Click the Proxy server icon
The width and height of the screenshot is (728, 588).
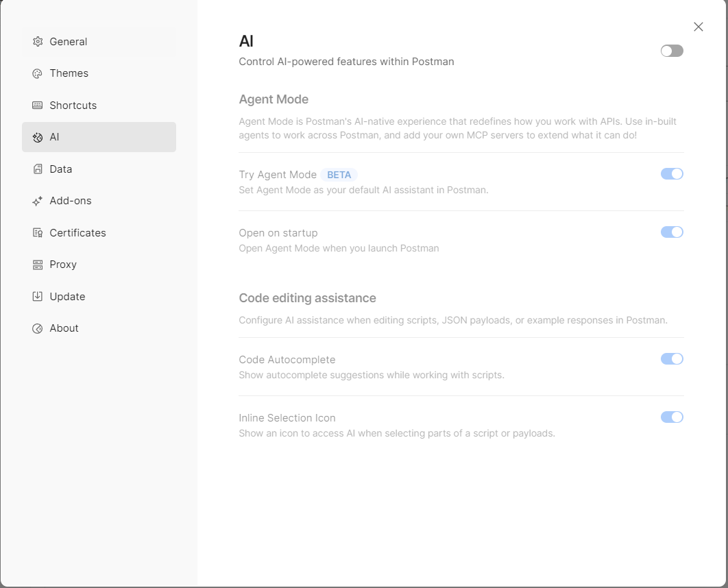tap(38, 265)
